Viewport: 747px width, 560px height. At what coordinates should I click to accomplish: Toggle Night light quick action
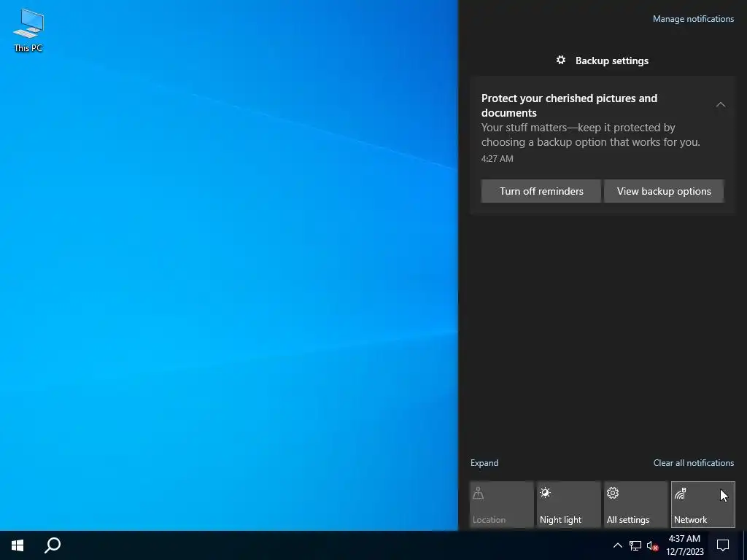click(568, 505)
